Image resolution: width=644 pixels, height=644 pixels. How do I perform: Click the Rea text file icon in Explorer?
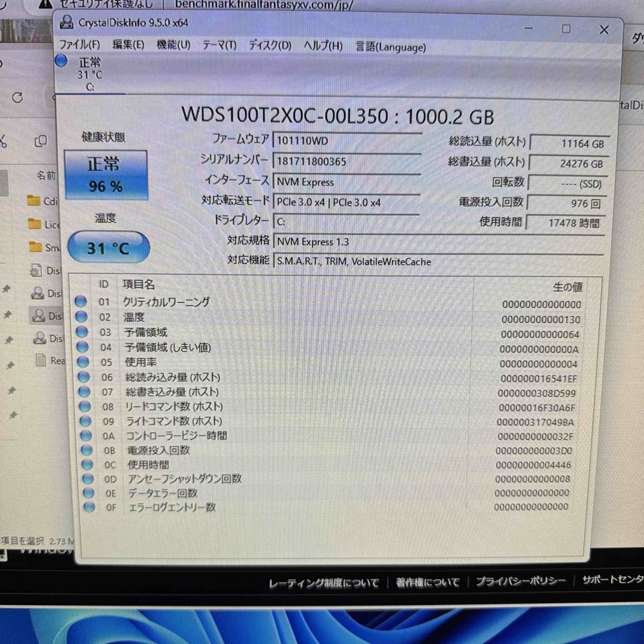[x=41, y=360]
